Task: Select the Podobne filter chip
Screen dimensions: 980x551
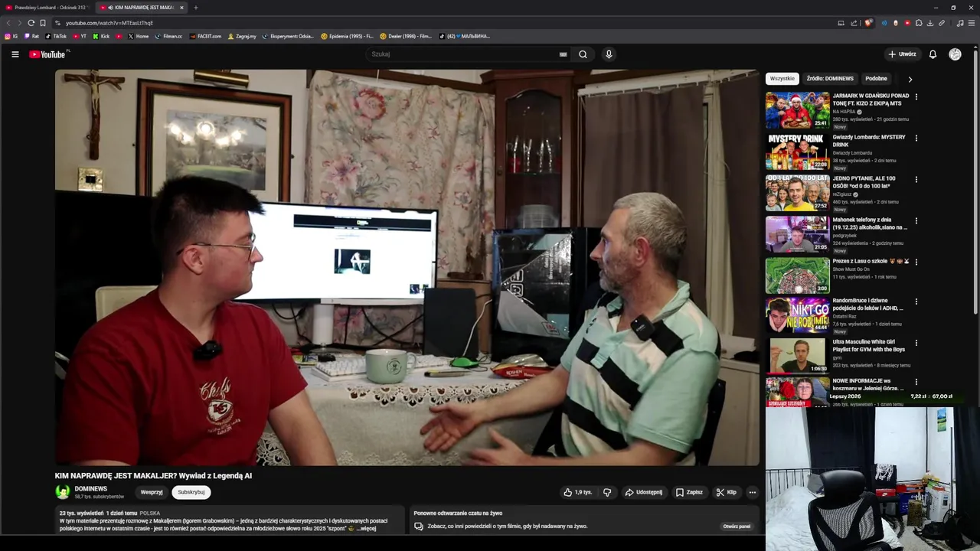Action: pos(876,79)
